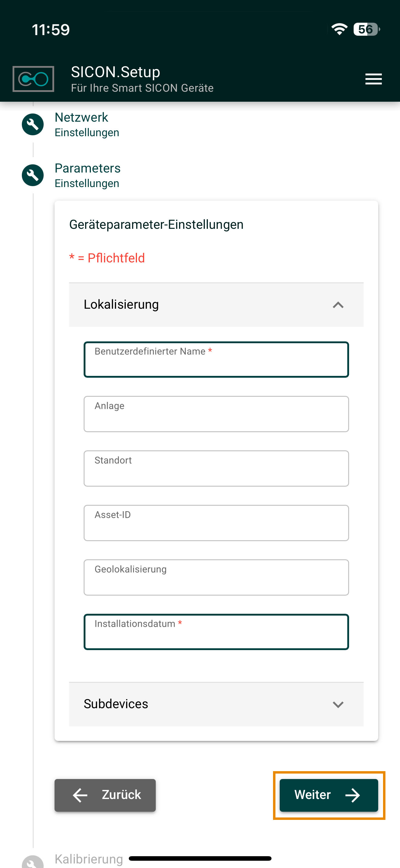Focus the Benutzerdefinierter Name field
Screen dimensions: 400x868
point(216,360)
